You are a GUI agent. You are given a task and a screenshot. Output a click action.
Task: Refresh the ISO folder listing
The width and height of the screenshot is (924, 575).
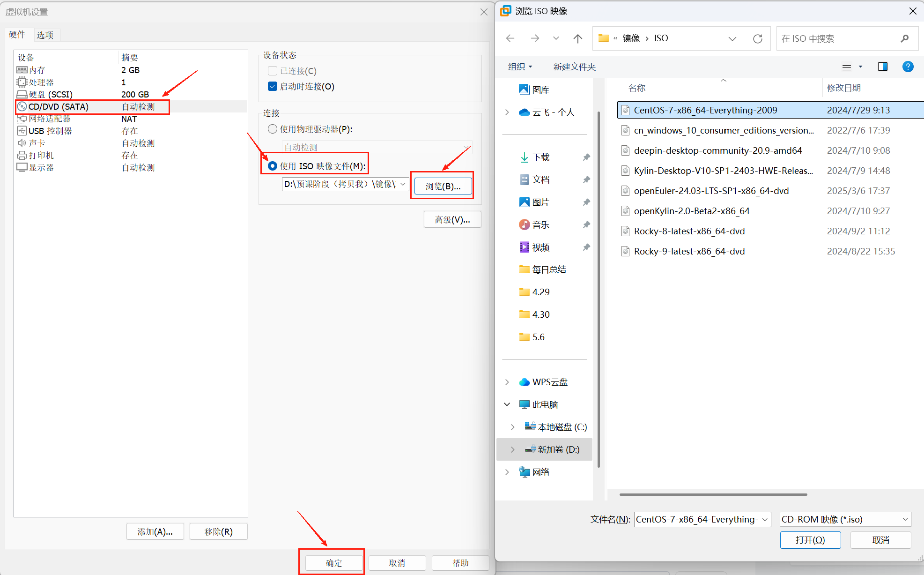click(758, 38)
